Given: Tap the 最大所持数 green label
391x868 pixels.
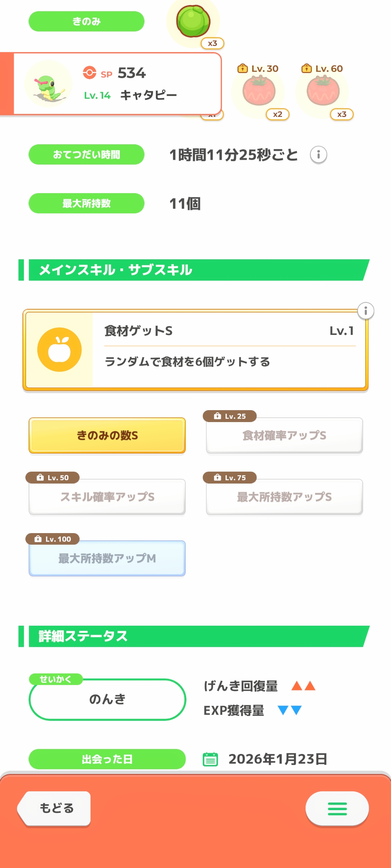Looking at the screenshot, I should click(x=87, y=203).
